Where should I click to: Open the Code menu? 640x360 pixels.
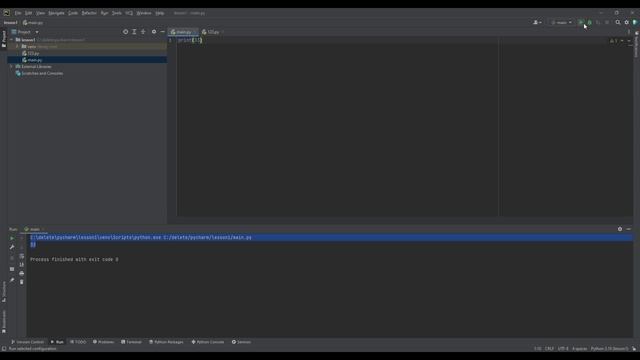[73, 13]
